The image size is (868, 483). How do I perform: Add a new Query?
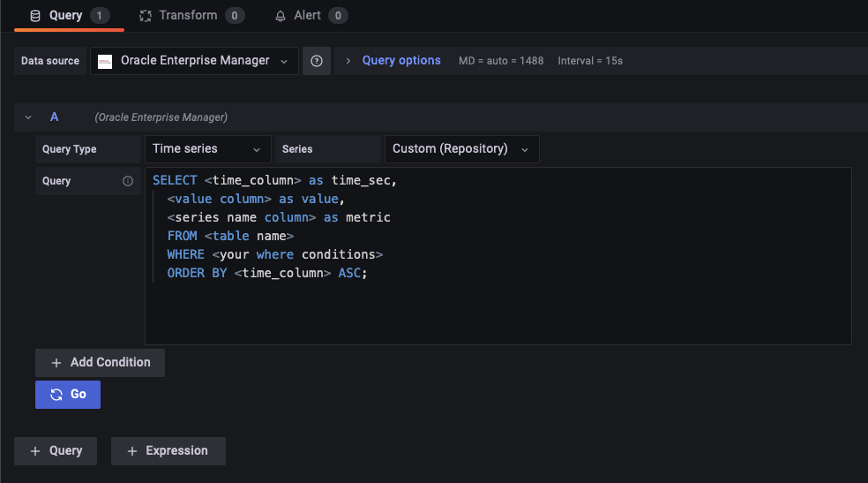click(x=56, y=451)
